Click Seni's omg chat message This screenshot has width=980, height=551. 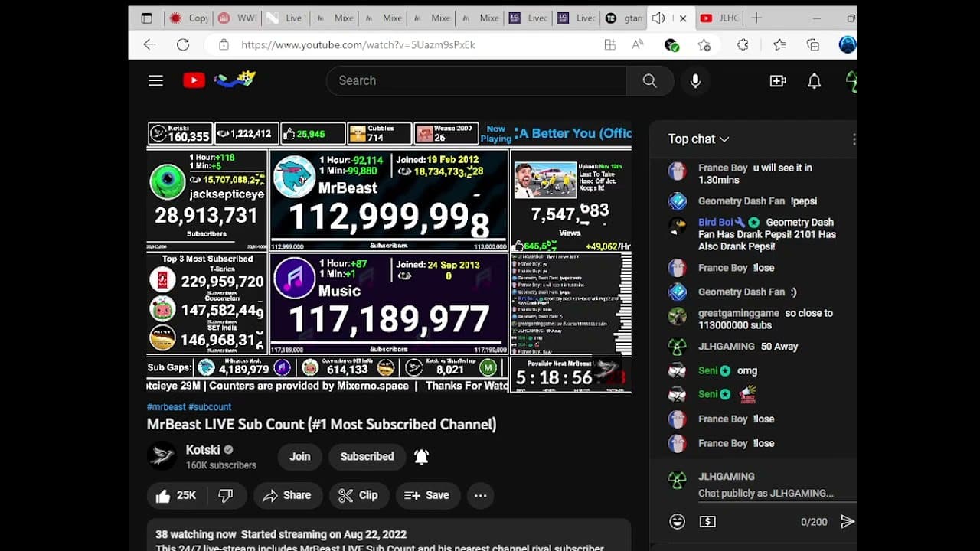(x=747, y=370)
